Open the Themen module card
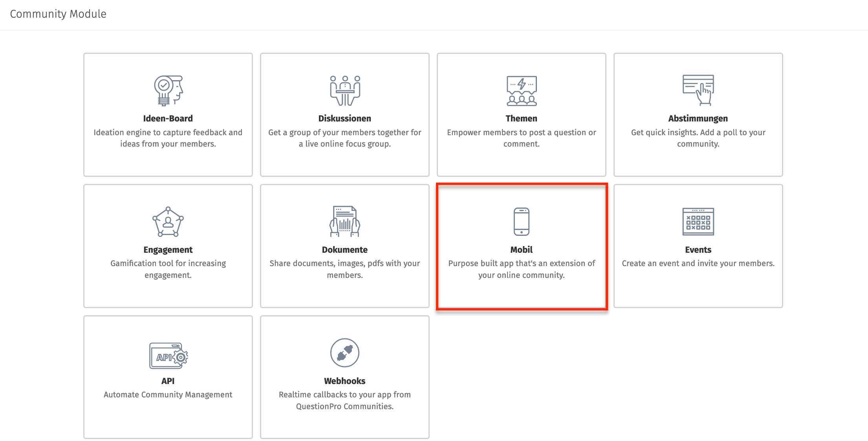 click(521, 115)
